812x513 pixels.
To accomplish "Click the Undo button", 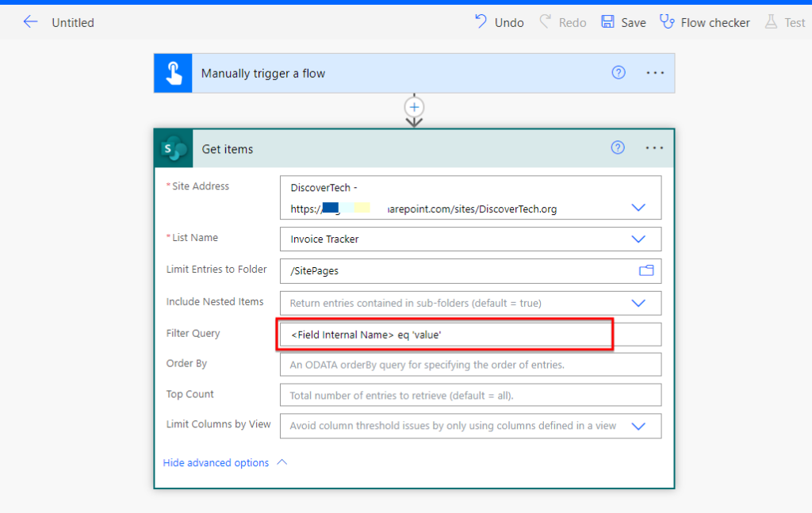I will click(500, 22).
